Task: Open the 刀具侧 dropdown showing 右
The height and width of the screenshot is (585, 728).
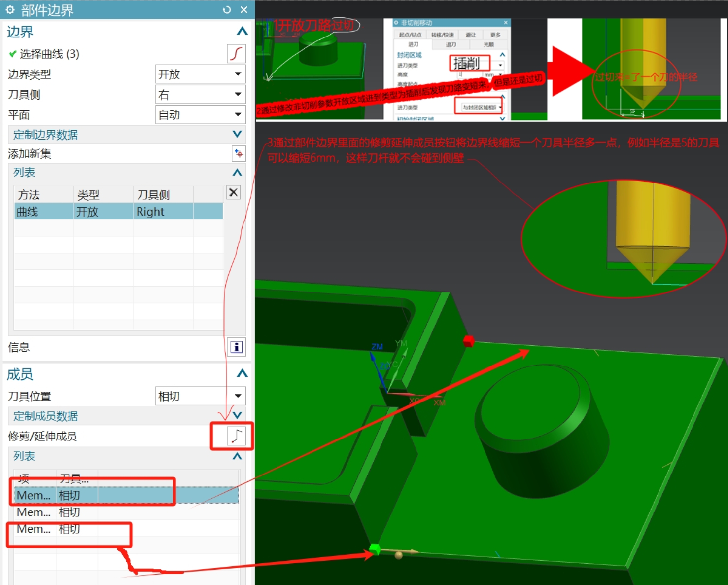Action: click(x=201, y=94)
